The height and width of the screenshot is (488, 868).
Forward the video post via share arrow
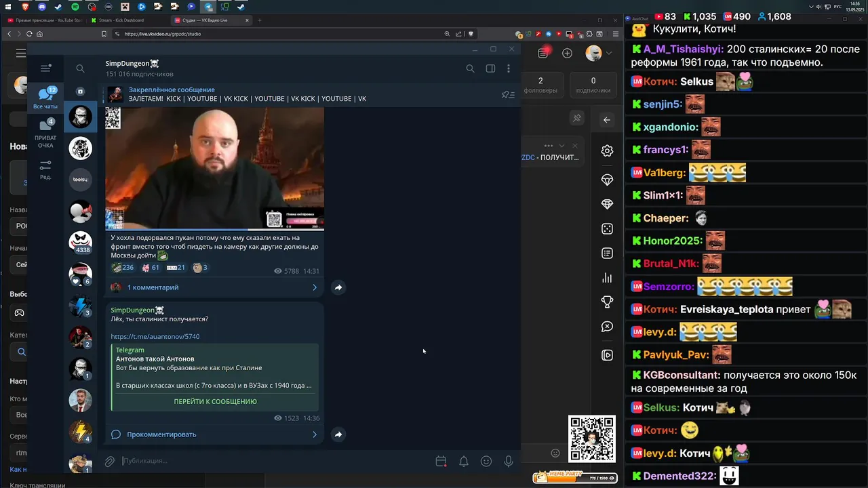pyautogui.click(x=338, y=287)
